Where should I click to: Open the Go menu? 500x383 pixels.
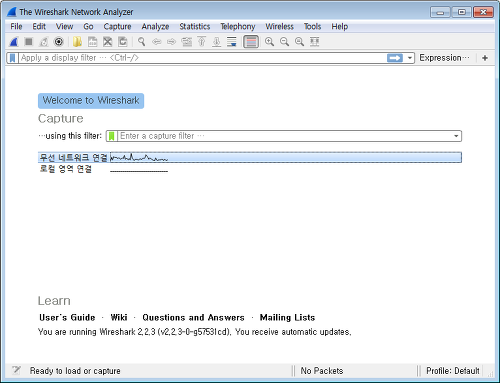coord(88,26)
